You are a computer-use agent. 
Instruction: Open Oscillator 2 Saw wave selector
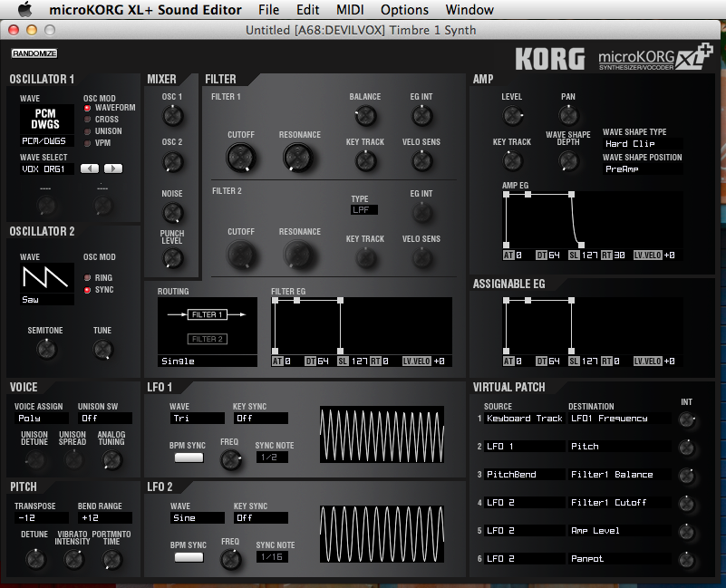[46, 284]
